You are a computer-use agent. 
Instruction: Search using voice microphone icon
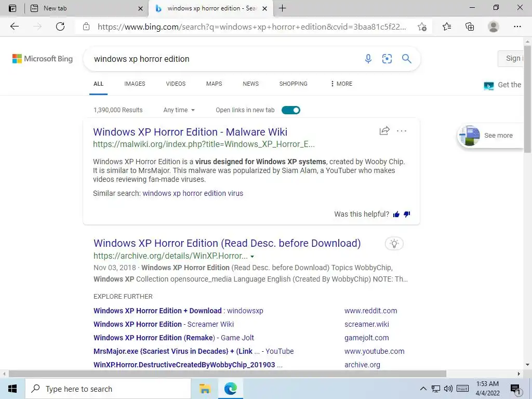coord(368,59)
